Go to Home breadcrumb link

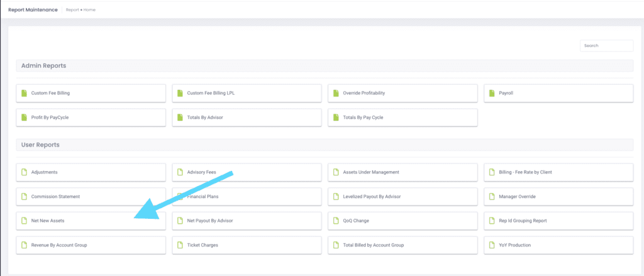pos(89,9)
